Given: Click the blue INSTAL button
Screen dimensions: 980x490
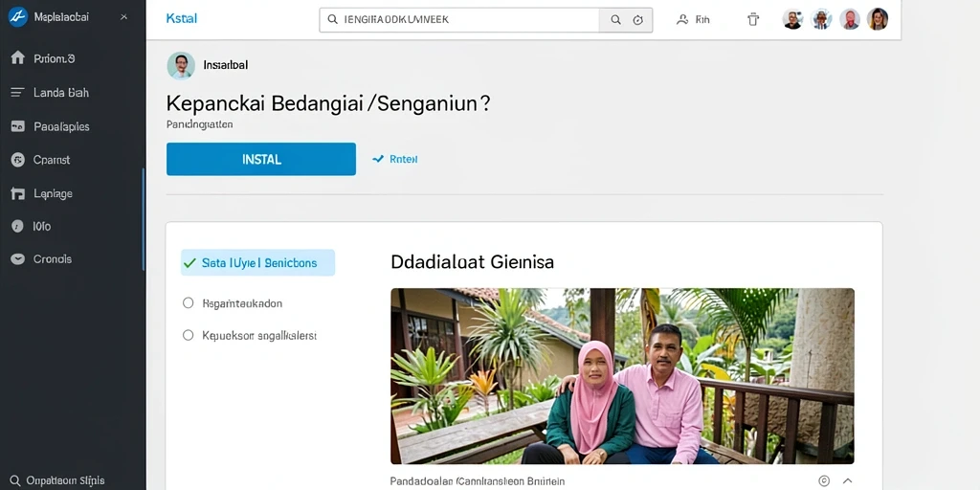Looking at the screenshot, I should tap(261, 159).
